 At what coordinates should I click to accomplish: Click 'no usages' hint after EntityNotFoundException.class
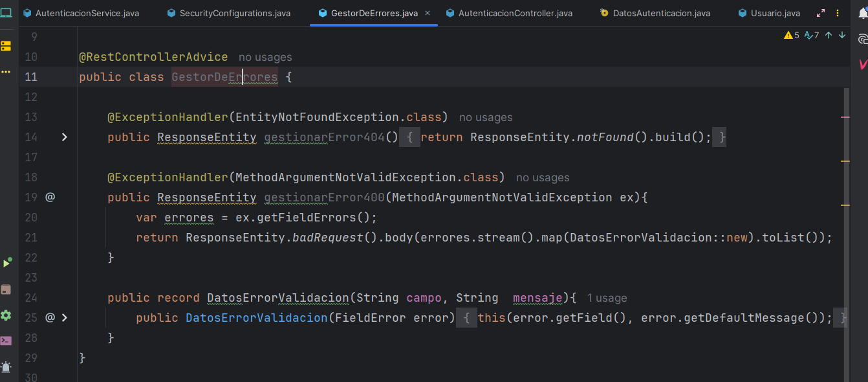(x=486, y=118)
